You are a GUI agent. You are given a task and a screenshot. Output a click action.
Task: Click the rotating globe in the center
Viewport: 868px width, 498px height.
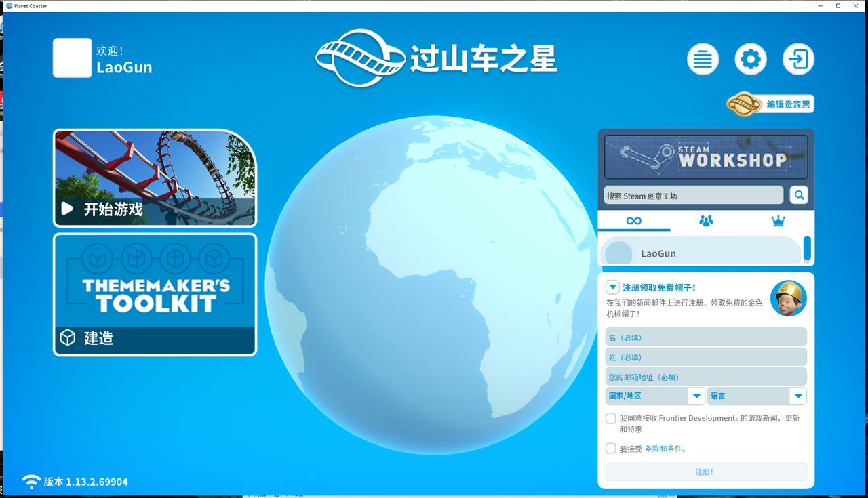tap(432, 285)
